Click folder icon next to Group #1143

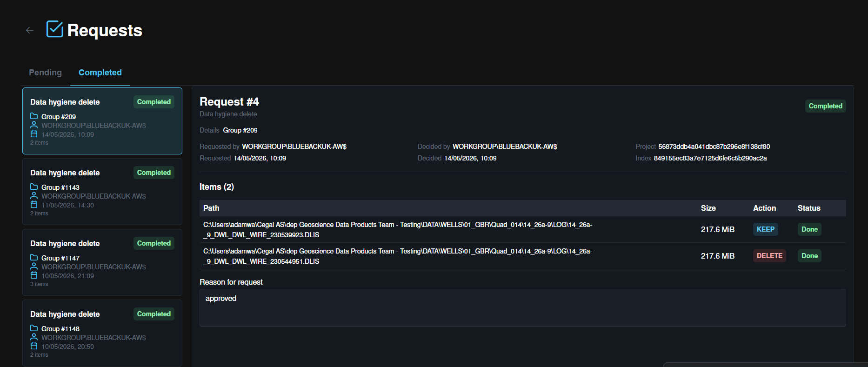coord(34,187)
